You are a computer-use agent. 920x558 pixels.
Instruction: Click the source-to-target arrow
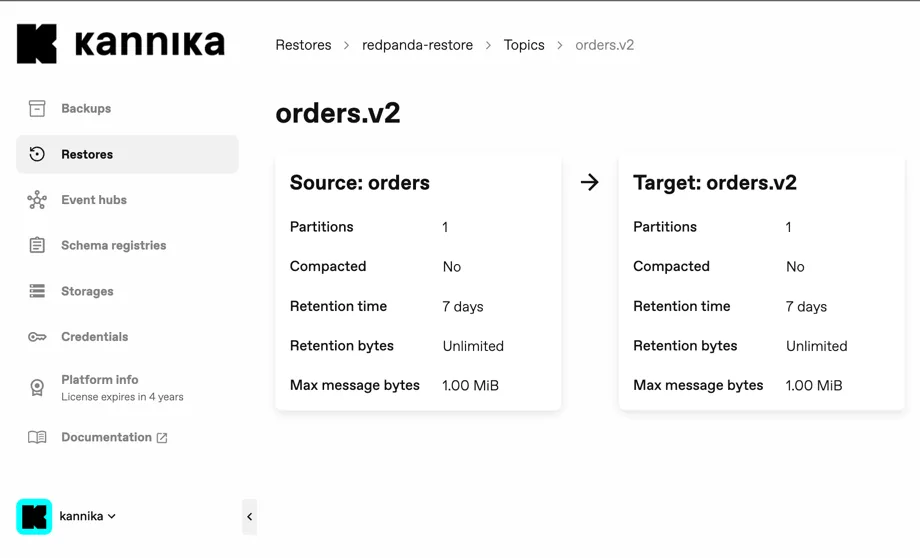point(590,182)
